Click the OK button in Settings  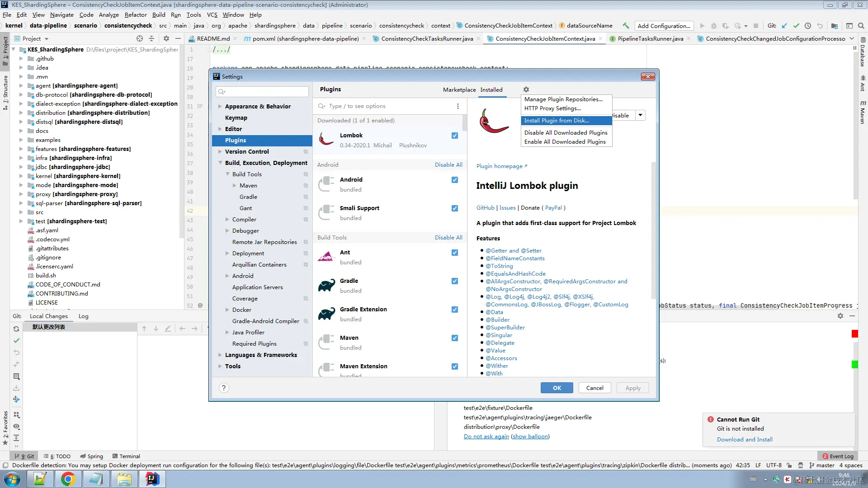click(x=557, y=388)
